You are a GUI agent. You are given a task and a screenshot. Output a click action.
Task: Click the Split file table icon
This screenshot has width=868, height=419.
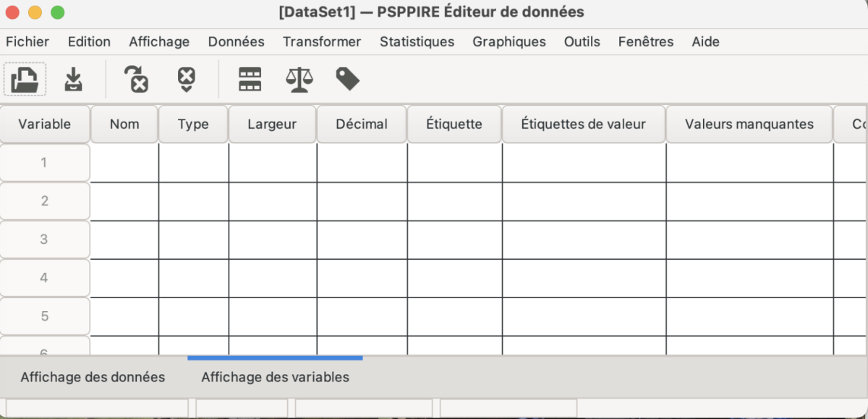coord(250,79)
